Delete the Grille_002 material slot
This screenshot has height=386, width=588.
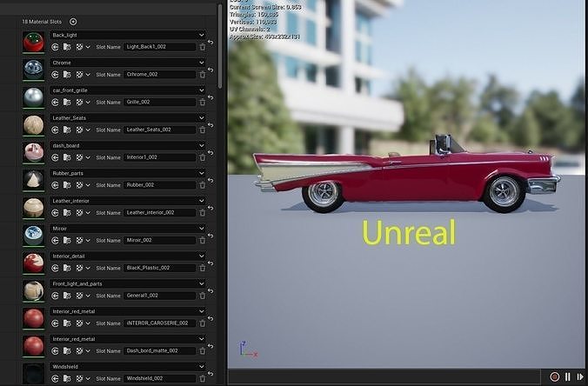tap(203, 102)
